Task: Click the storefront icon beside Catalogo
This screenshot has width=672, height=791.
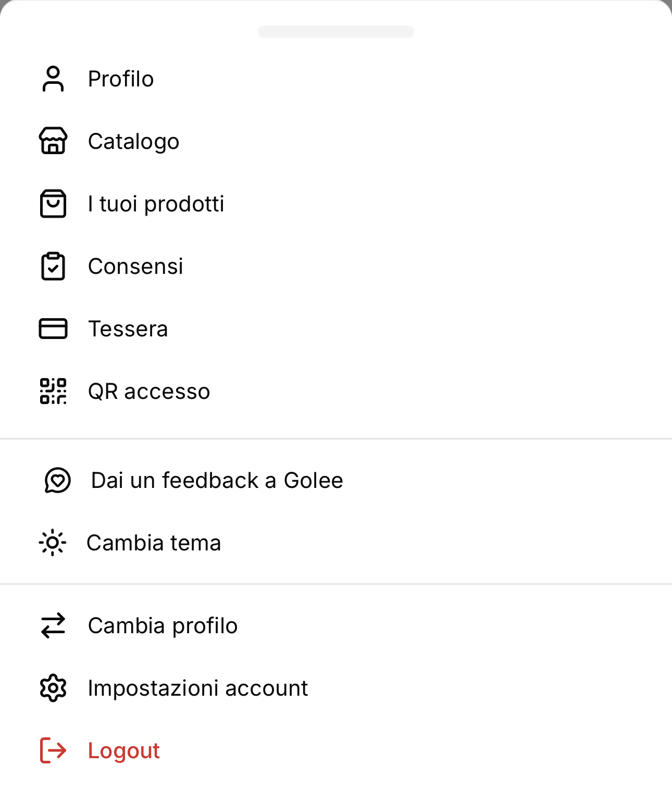Action: click(x=53, y=141)
